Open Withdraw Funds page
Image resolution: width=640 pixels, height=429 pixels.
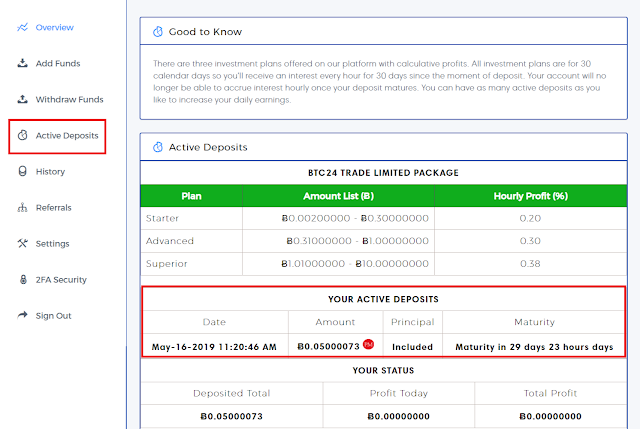pyautogui.click(x=69, y=99)
